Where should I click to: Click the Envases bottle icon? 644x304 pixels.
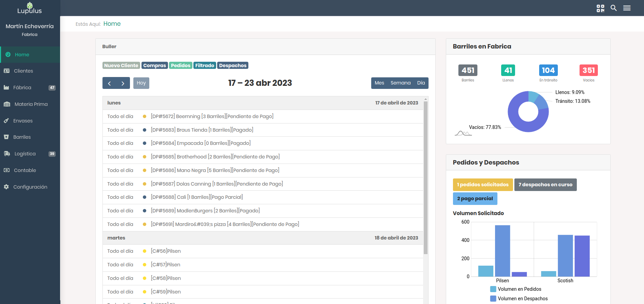click(x=6, y=121)
